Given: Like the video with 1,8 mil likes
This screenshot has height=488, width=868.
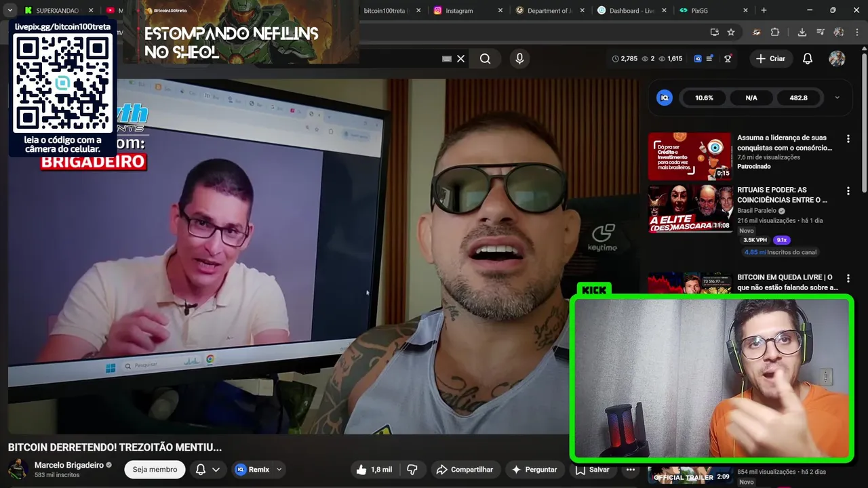Looking at the screenshot, I should [374, 469].
